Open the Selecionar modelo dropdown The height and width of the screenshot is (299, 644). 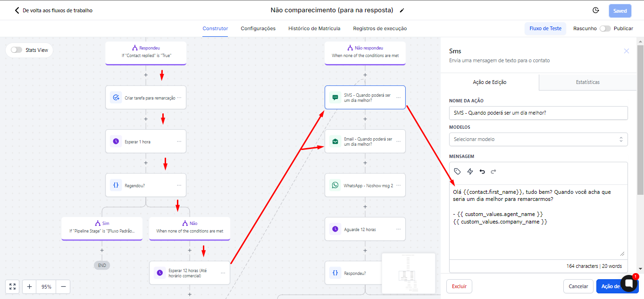tap(538, 139)
